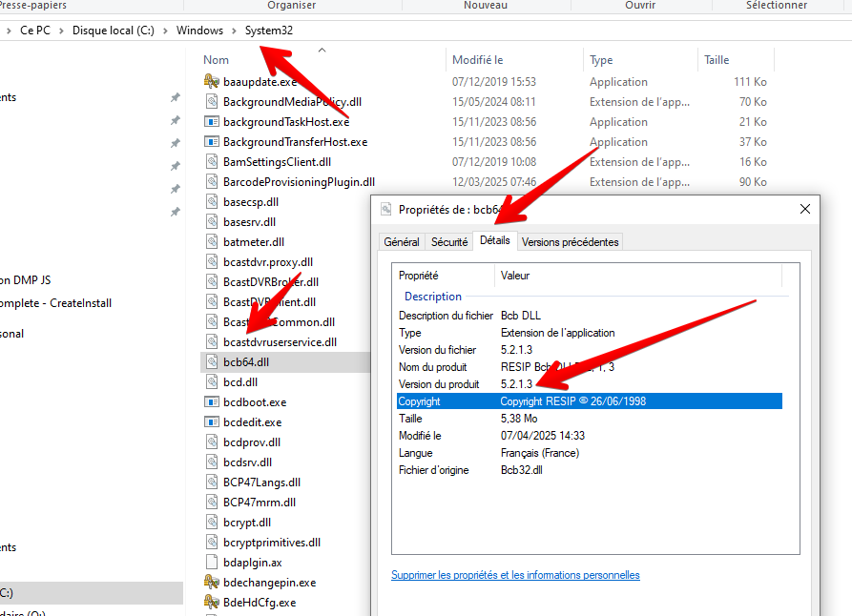Click the BCP47Langs.dll file icon
Image resolution: width=852 pixels, height=616 pixels.
(x=212, y=482)
